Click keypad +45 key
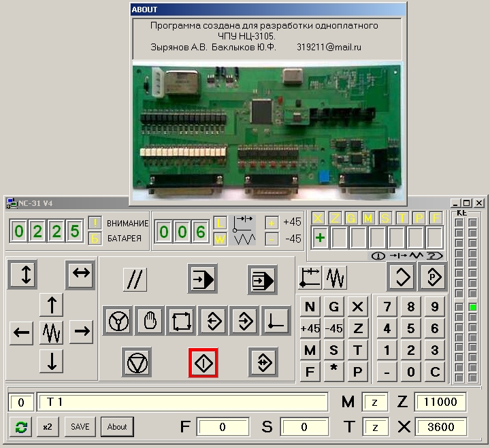The width and height of the screenshot is (490, 448). coord(310,328)
